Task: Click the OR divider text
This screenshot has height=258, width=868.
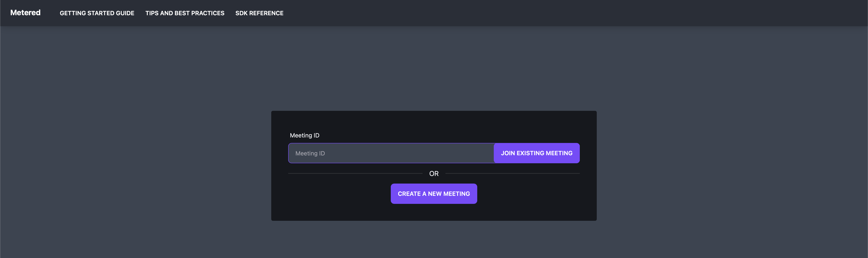Action: (434, 174)
